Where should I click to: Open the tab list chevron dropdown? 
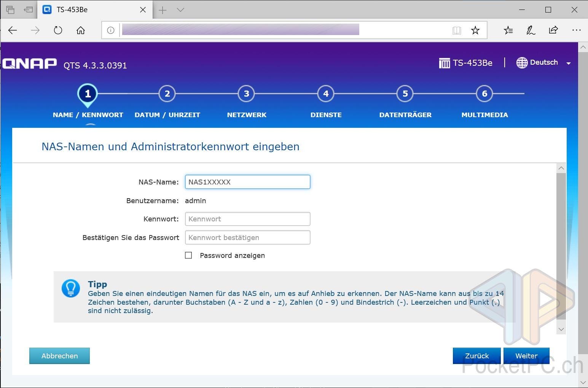[x=181, y=10]
